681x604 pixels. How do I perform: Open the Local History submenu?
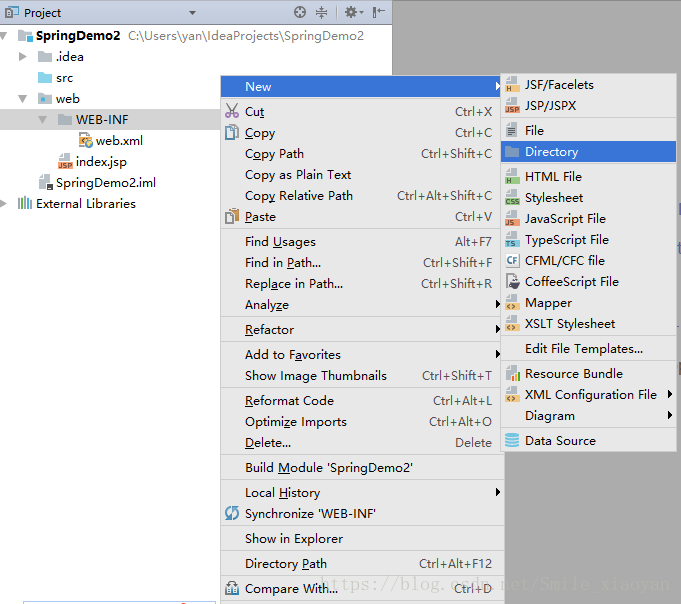(363, 492)
